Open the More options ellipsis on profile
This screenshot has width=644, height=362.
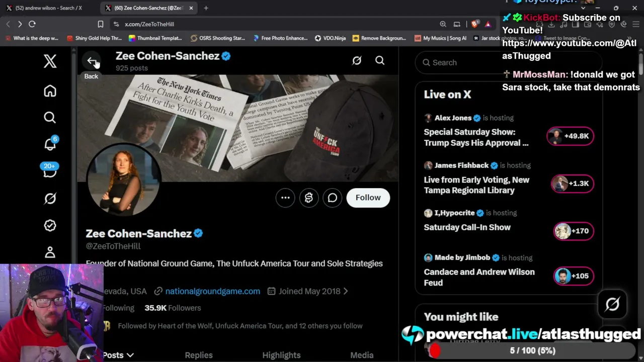click(285, 198)
